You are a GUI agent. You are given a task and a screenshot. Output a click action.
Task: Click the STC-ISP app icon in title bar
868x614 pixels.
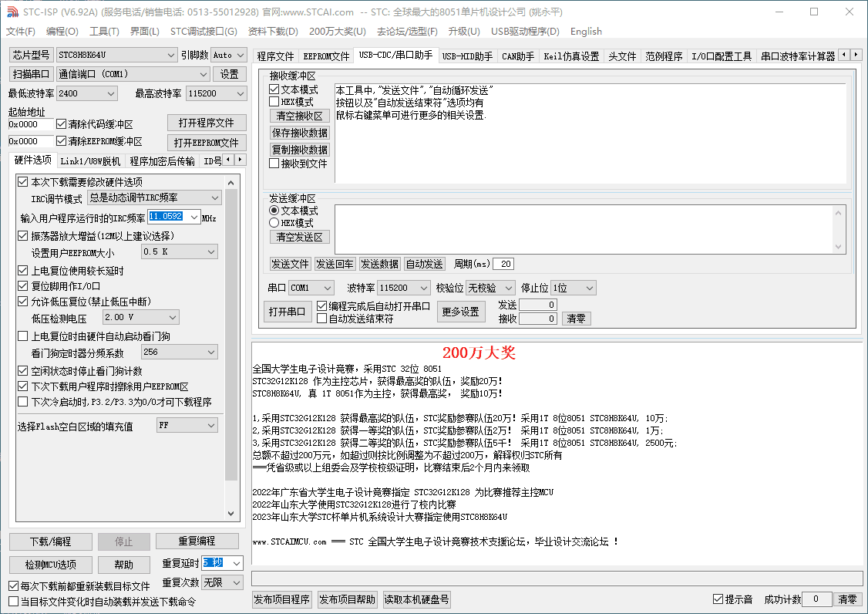(x=13, y=12)
